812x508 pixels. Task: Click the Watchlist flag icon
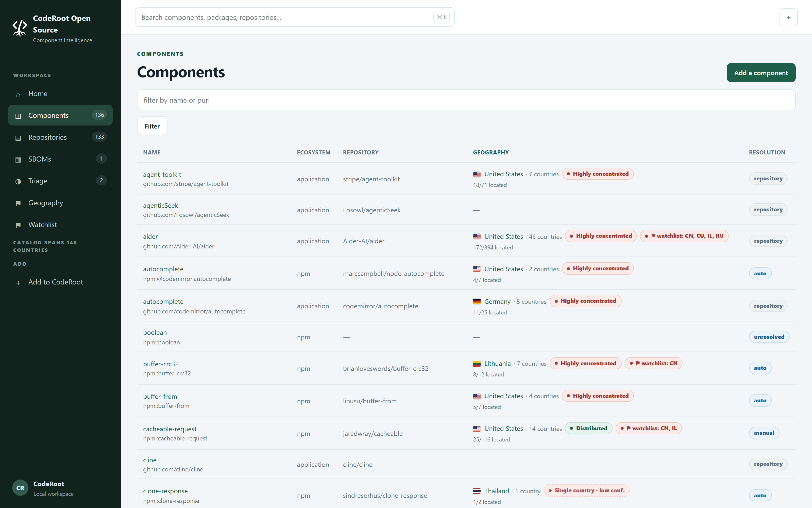[x=18, y=225]
